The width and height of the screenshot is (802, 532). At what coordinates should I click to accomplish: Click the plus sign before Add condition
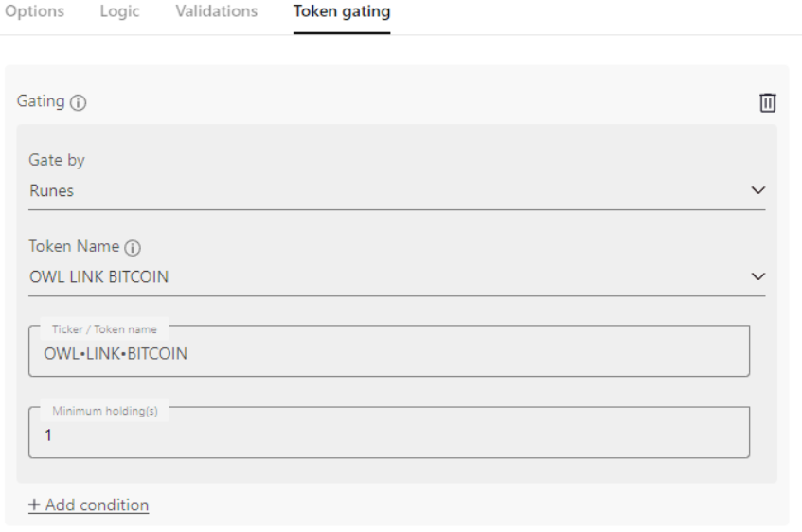tap(34, 505)
